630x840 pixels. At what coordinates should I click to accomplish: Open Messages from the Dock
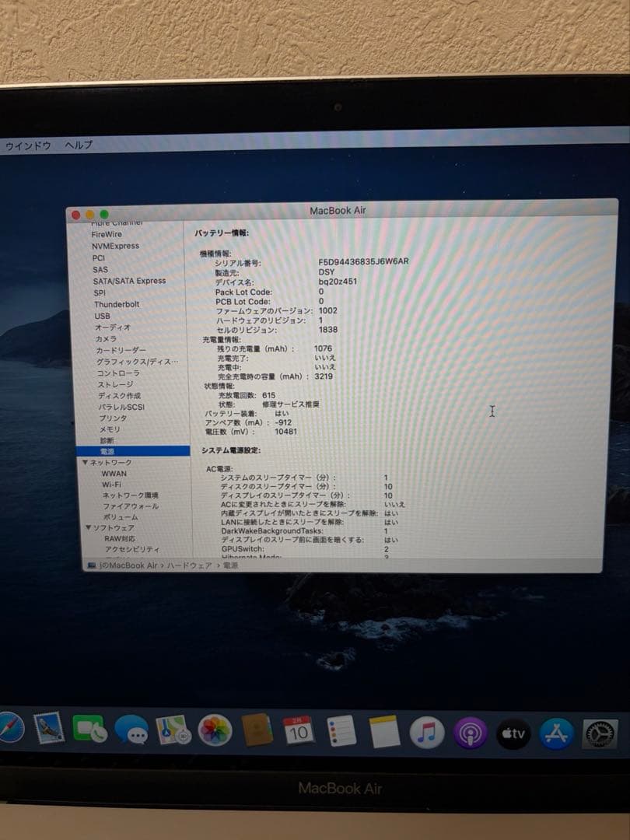[x=134, y=731]
